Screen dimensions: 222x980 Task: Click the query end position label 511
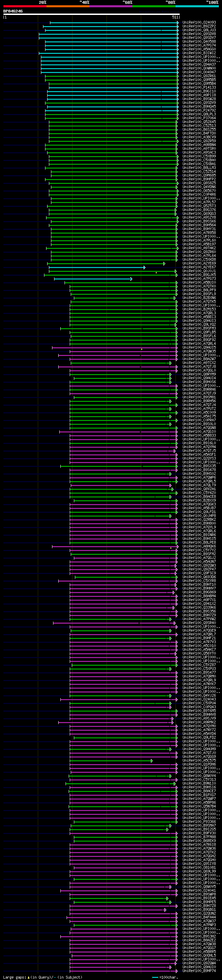pos(175,17)
